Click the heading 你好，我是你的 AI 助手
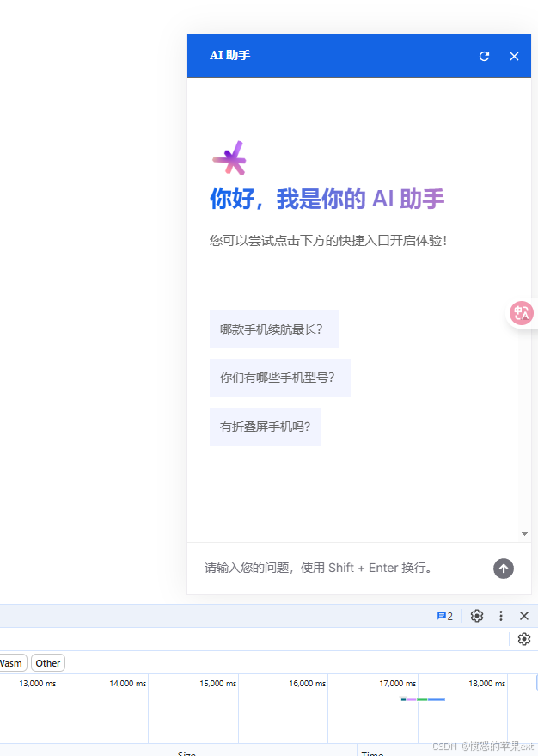The width and height of the screenshot is (538, 756). 327,199
